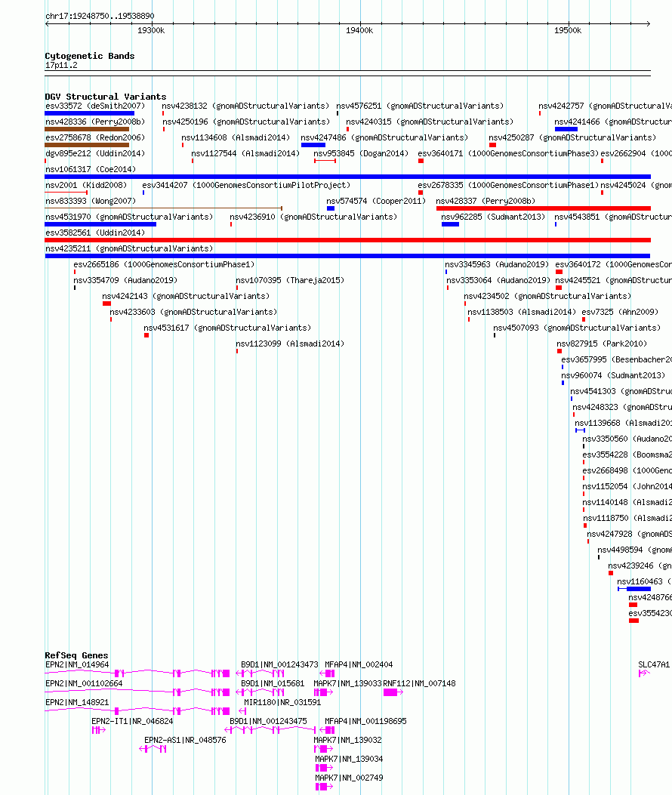Click the EPN2-IT1|NR_046824 gene glyph

[98, 730]
